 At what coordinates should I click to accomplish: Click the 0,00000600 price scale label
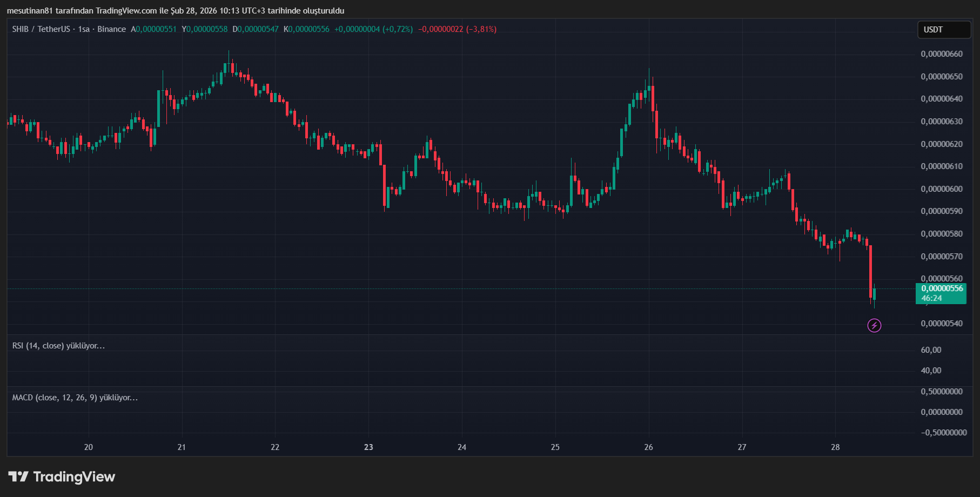coord(942,189)
